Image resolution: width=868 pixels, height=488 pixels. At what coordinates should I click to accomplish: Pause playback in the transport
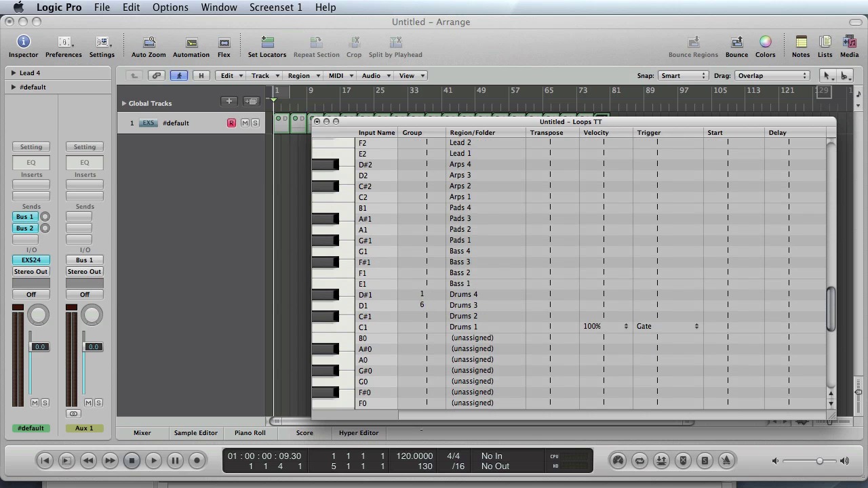pyautogui.click(x=175, y=460)
